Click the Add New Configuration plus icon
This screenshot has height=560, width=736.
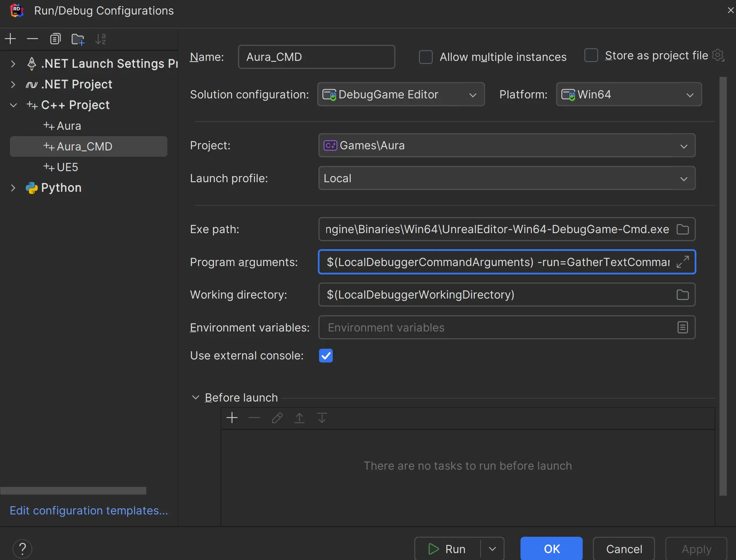point(10,39)
